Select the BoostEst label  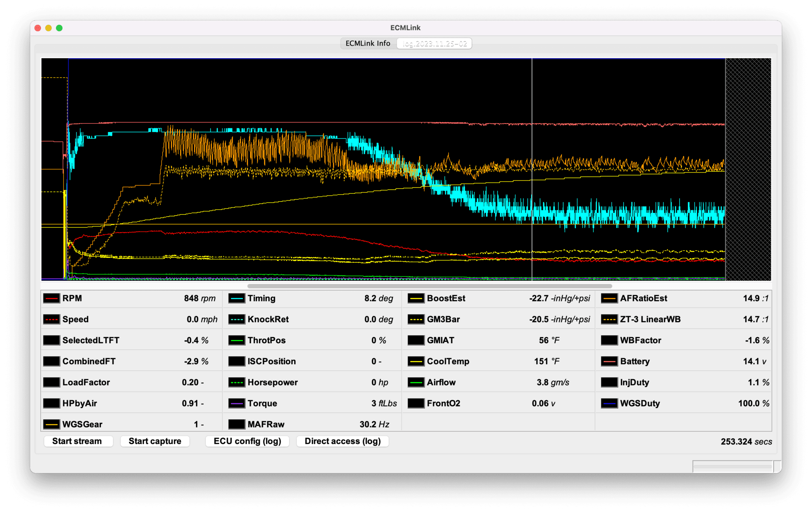point(446,299)
